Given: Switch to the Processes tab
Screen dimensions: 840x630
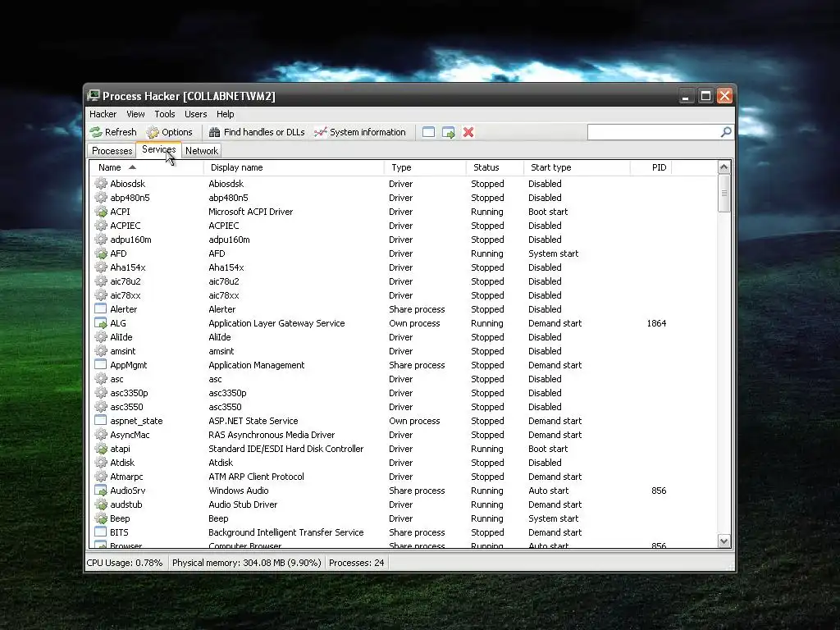Looking at the screenshot, I should click(112, 151).
